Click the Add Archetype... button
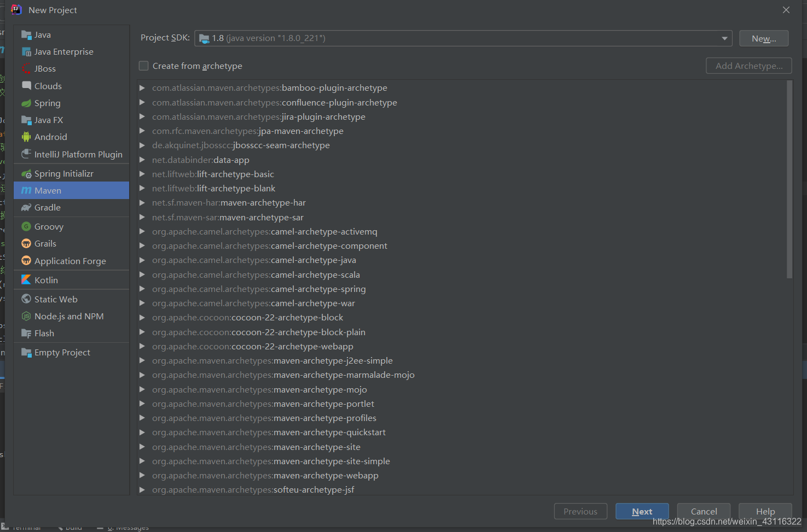 point(749,66)
